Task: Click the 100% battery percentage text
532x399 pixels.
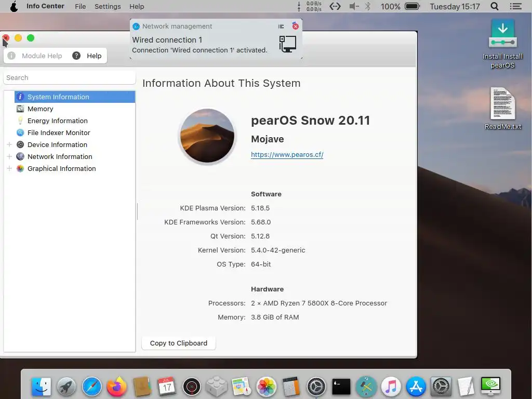Action: coord(390,6)
